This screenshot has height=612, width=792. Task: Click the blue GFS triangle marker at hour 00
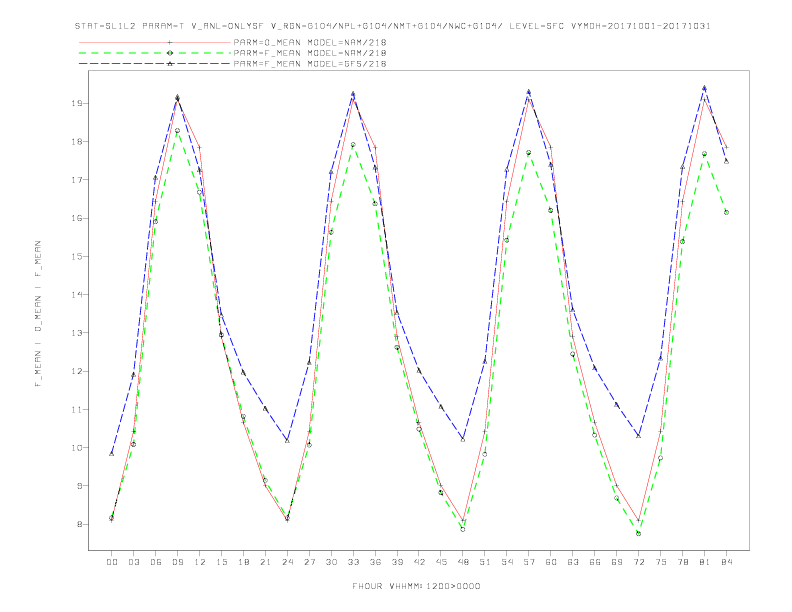[112, 453]
